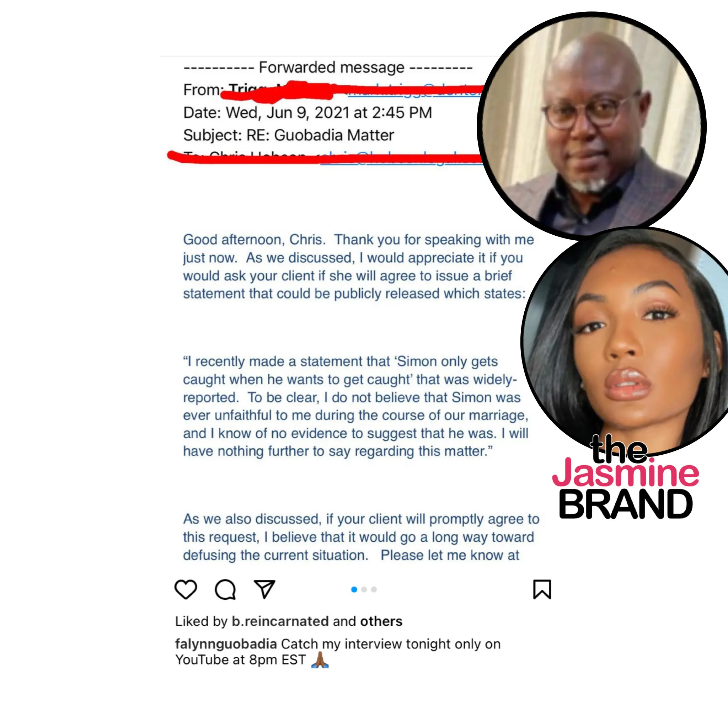The image size is (728, 728).
Task: Select circular photo of man with glasses
Action: pyautogui.click(x=591, y=126)
